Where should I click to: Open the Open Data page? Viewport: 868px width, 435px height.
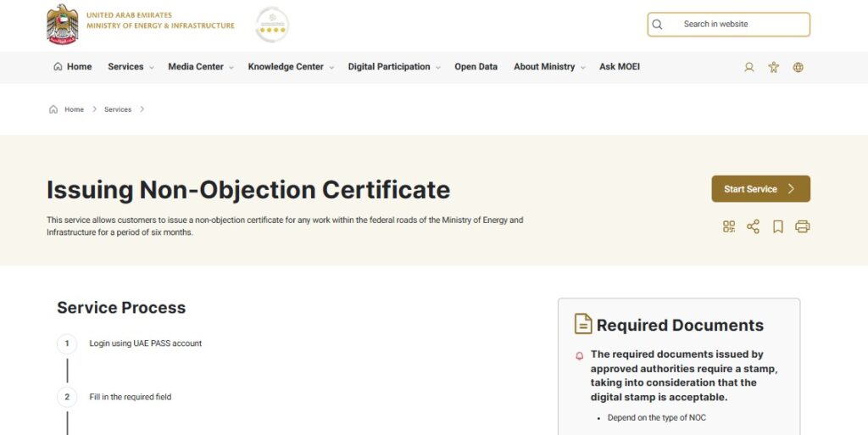click(476, 66)
